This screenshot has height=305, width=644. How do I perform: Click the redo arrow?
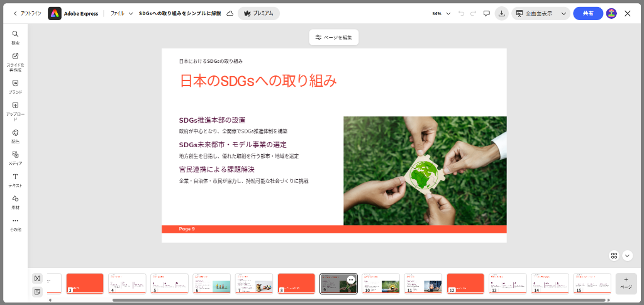(473, 14)
